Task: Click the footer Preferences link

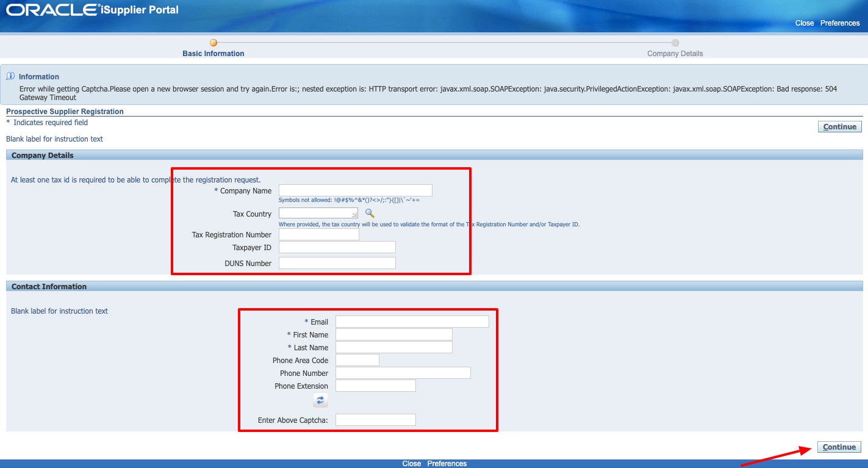Action: (x=447, y=464)
